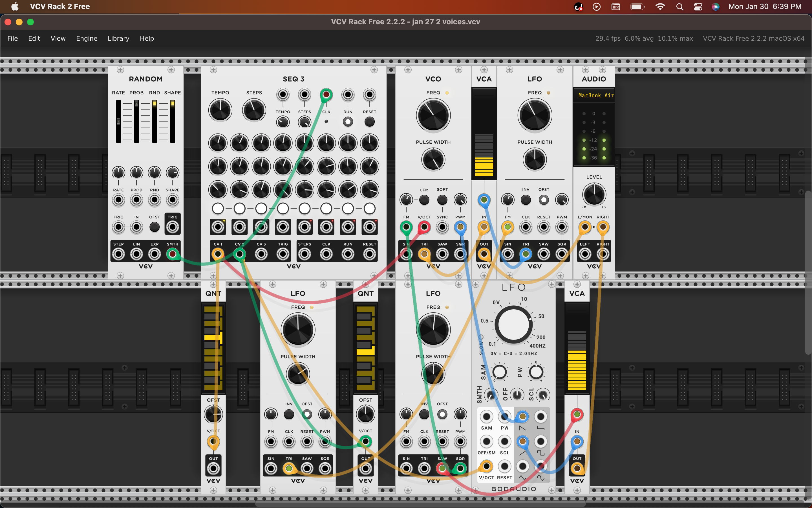Click the RANDOM RATE slider

click(118, 121)
